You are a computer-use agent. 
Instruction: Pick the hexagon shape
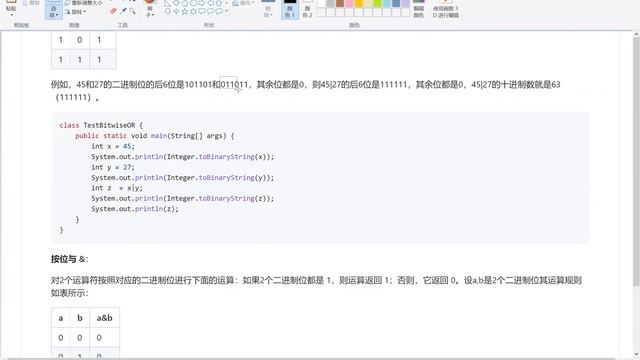pyautogui.click(x=193, y=3)
